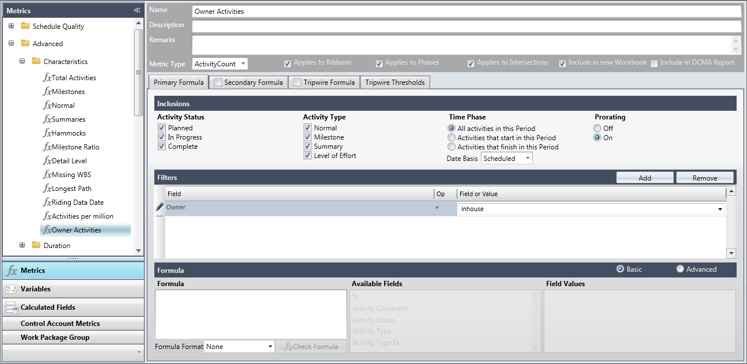Screen dimensions: 747x364
Task: Expand the Duration folder in tree
Action: pos(22,245)
